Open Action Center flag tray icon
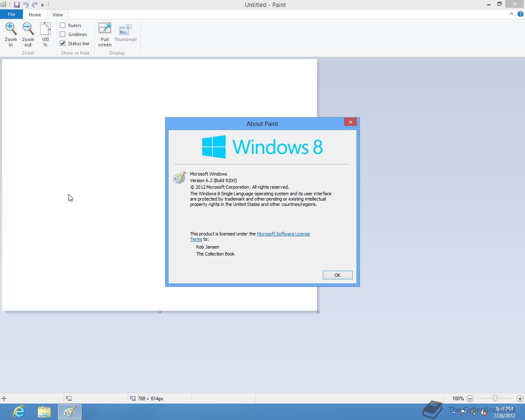 coord(463,412)
